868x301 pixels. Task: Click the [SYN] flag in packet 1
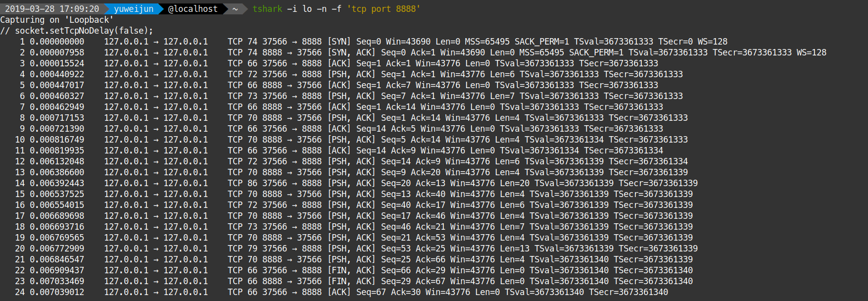point(339,42)
